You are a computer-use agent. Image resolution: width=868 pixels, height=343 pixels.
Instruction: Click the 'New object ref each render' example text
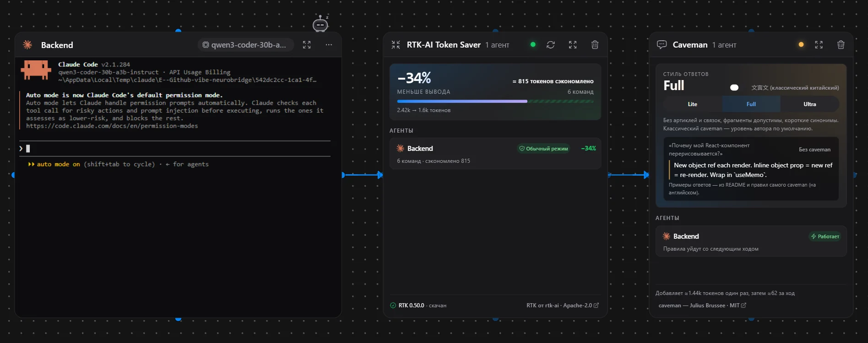click(753, 170)
